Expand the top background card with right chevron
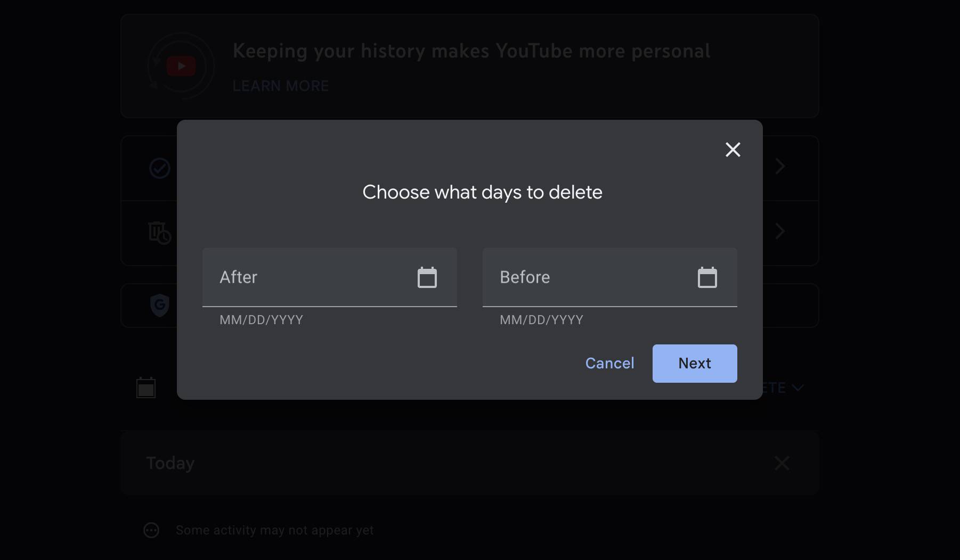 coord(780,166)
